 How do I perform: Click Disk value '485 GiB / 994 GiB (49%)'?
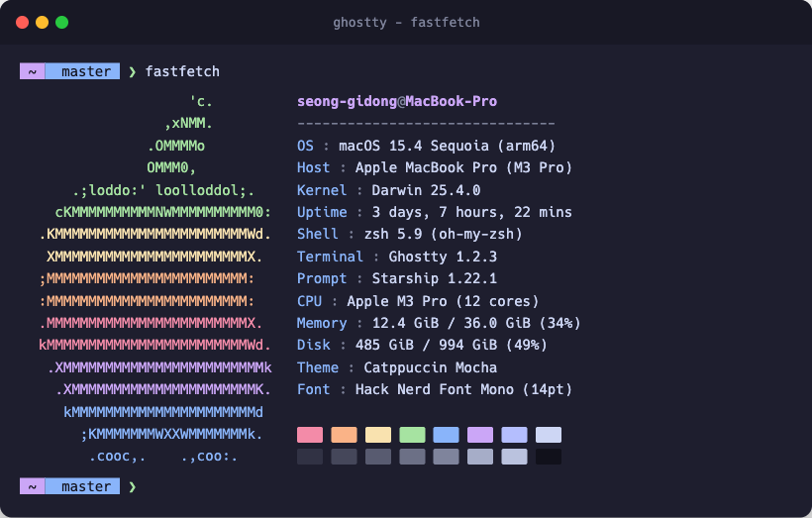pos(451,345)
